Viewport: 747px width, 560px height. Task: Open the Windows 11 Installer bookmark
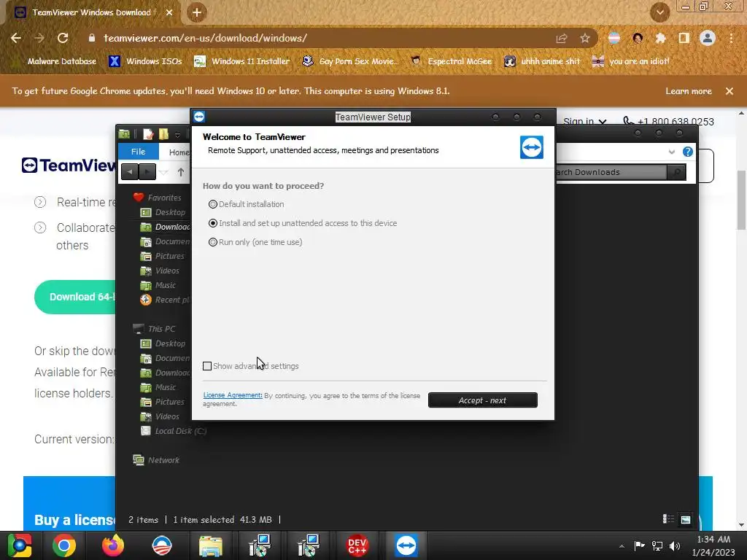(x=242, y=61)
